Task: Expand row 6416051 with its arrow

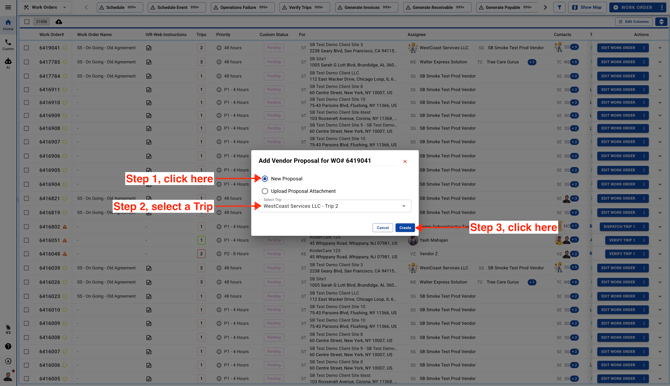Action: click(660, 240)
